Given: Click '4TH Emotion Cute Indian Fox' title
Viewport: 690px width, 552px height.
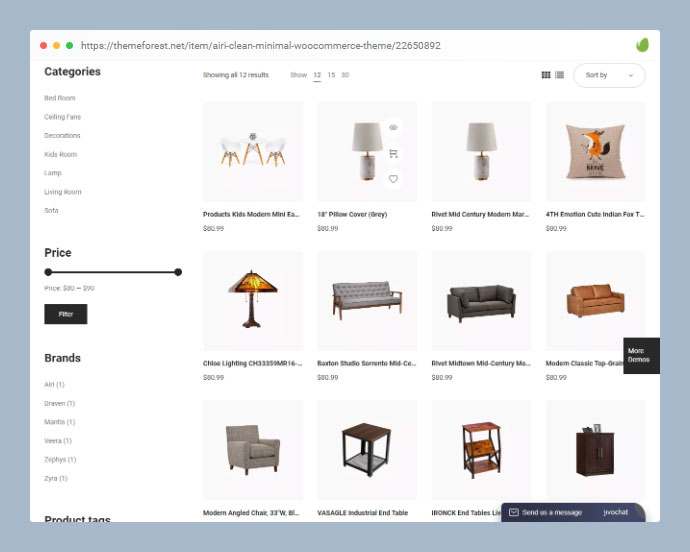Looking at the screenshot, I should tap(595, 214).
